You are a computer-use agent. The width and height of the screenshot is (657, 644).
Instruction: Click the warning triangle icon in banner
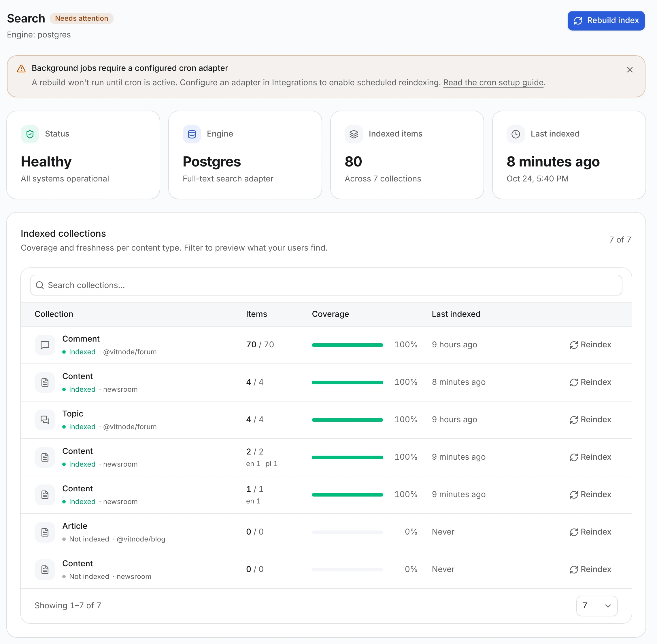tap(21, 69)
